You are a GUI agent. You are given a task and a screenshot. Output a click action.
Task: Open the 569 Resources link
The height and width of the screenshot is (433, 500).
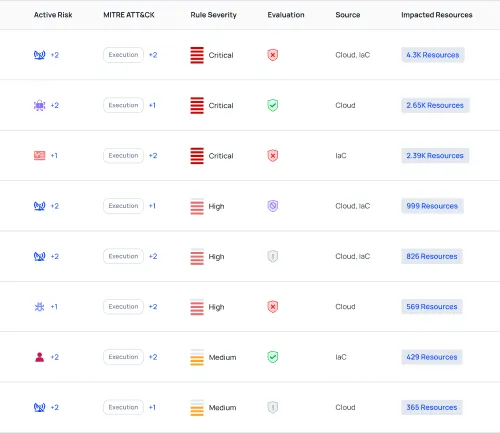click(432, 307)
